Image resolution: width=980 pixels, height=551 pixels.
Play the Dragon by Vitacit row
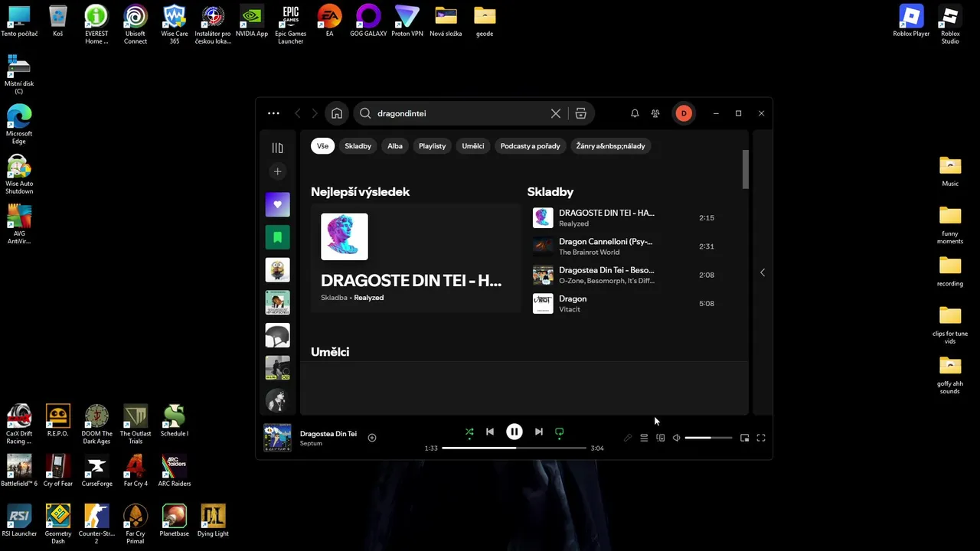pyautogui.click(x=626, y=304)
